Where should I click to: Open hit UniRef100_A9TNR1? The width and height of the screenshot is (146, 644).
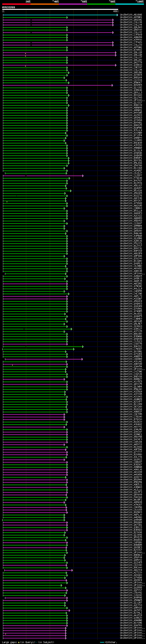(x=131, y=17)
